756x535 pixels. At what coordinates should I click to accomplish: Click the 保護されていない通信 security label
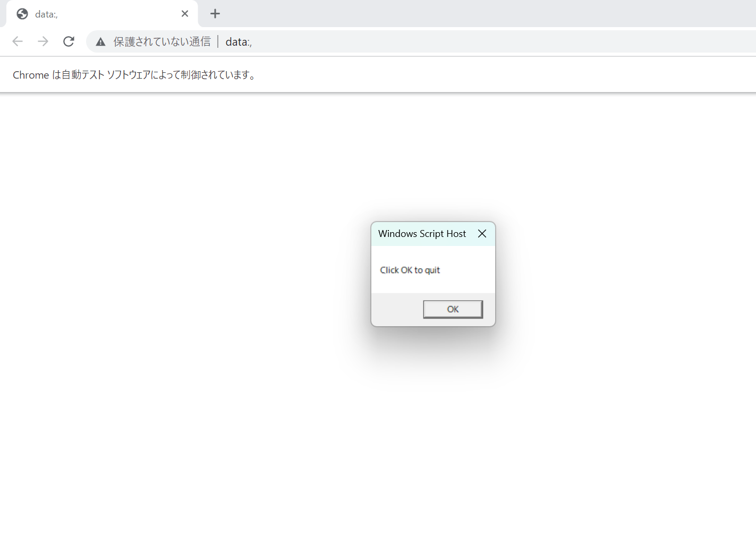pos(161,41)
